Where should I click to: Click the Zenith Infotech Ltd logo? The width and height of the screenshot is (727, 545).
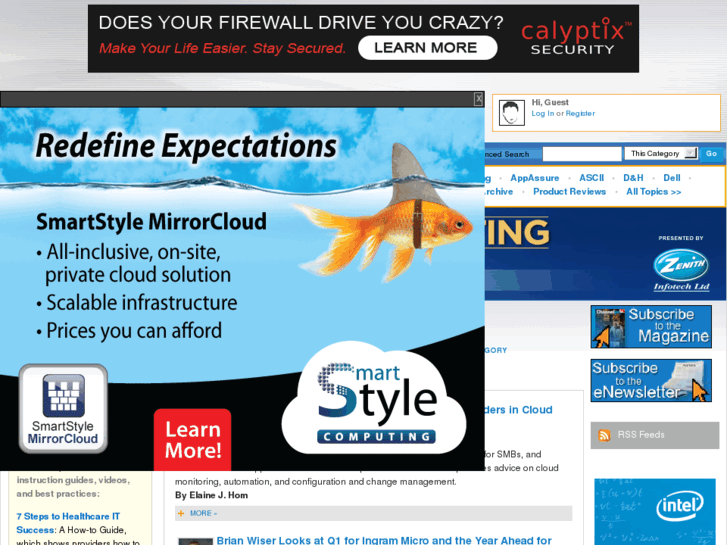tap(681, 270)
